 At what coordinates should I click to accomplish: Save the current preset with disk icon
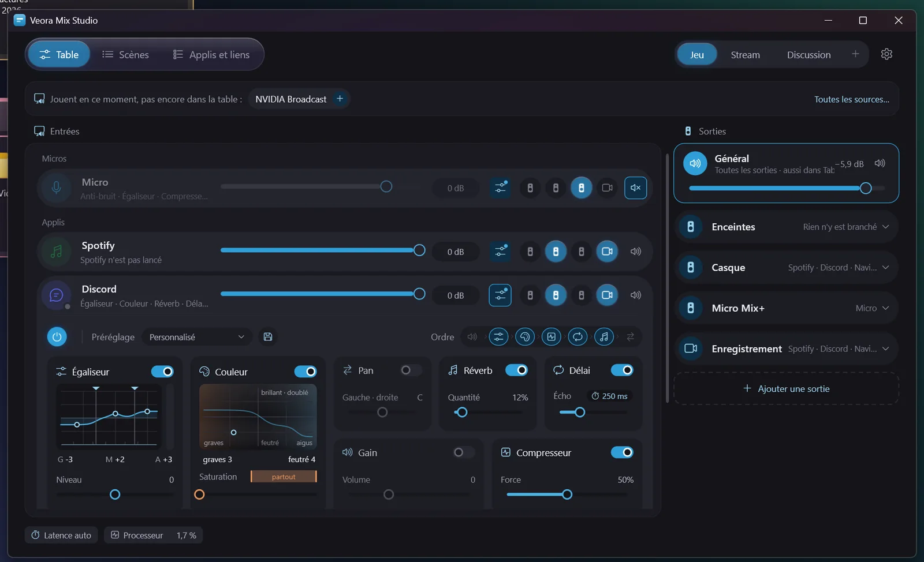[x=268, y=337]
